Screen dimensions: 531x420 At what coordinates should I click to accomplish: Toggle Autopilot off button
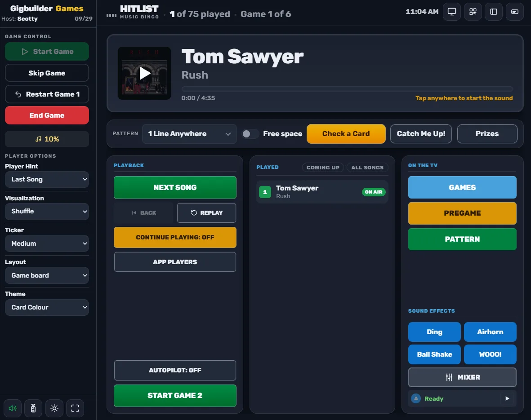tap(175, 370)
